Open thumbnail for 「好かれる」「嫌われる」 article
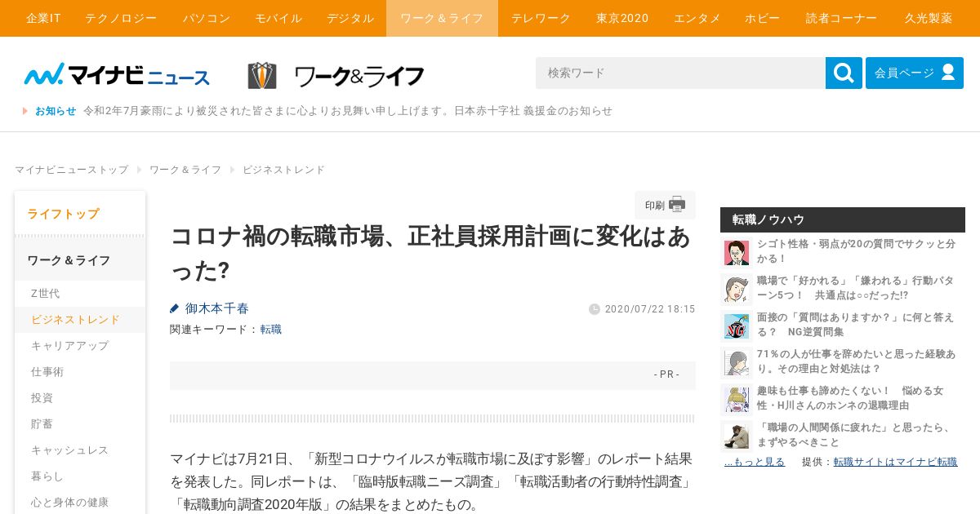 tap(737, 289)
